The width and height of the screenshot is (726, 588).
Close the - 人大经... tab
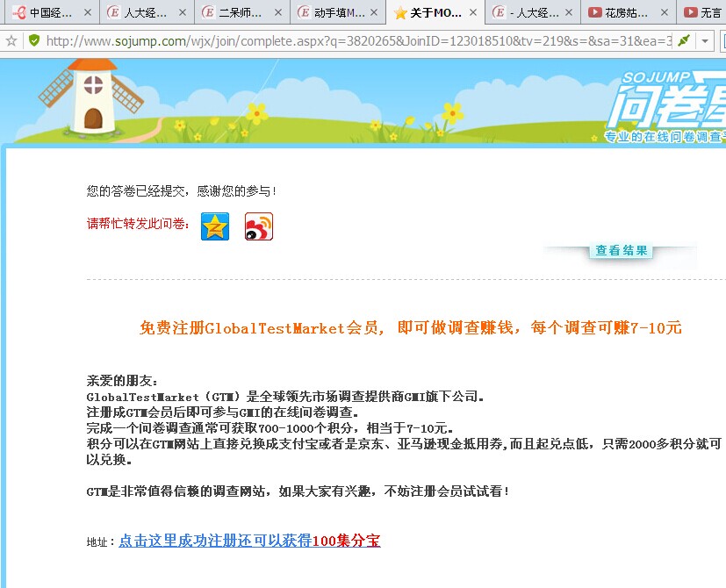coord(569,12)
